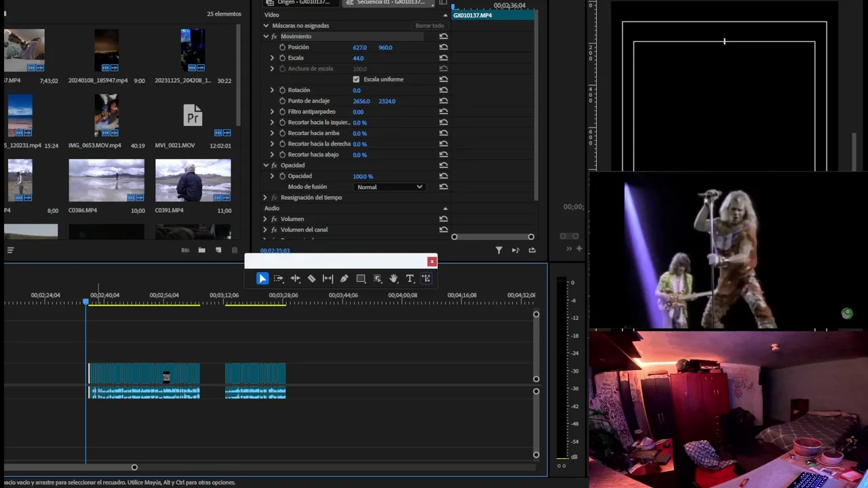This screenshot has height=488, width=868.
Task: Collapse the Vídeo section using its arrow
Action: [x=446, y=15]
